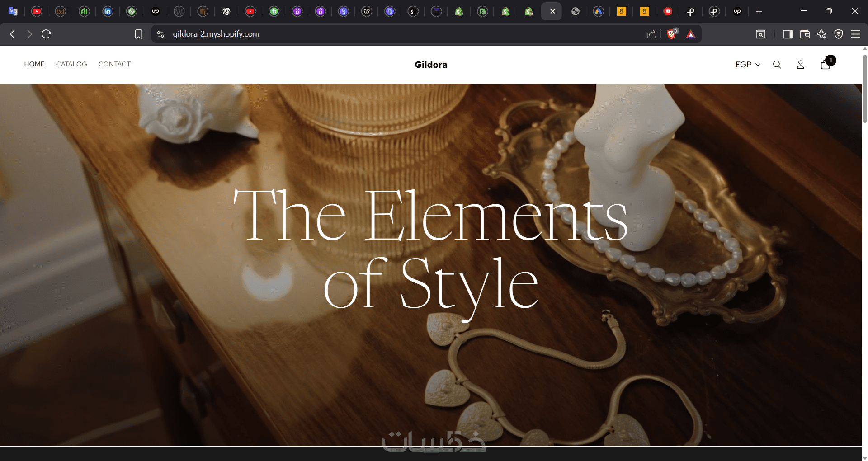Switch to the black S icon tab
868x461 pixels.
pyautogui.click(x=413, y=11)
